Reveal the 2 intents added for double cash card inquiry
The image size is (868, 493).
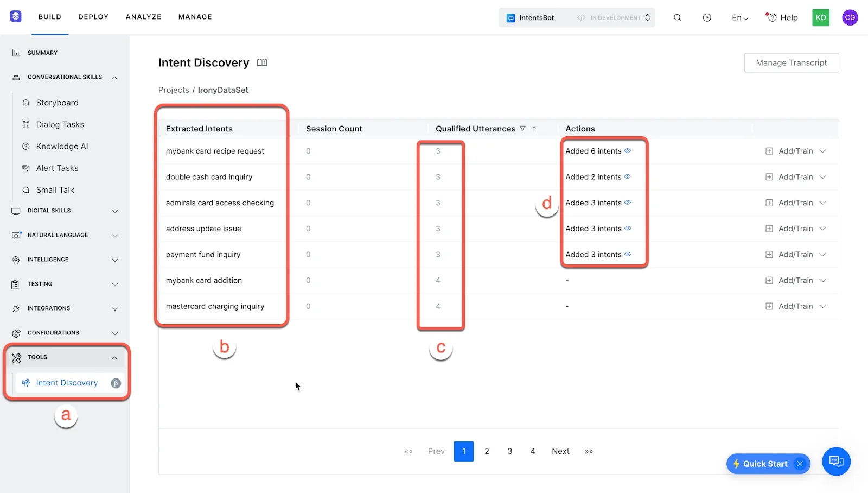[628, 176]
